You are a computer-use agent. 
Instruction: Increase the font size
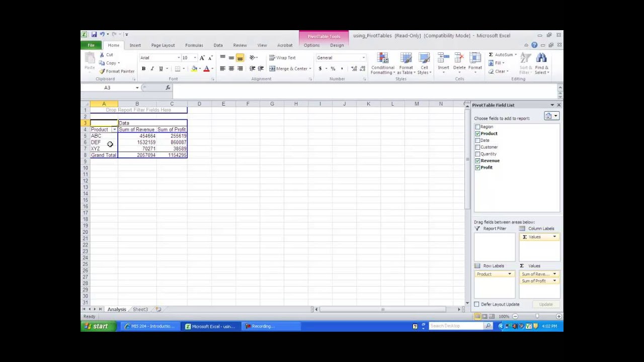point(202,58)
